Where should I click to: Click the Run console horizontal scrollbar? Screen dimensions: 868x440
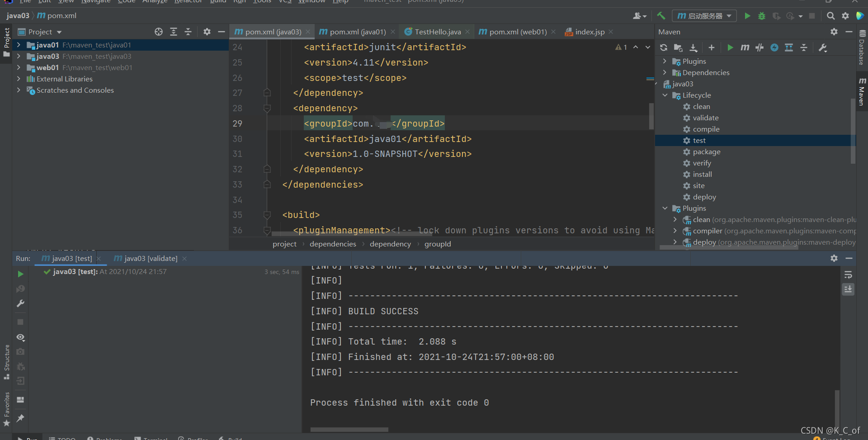pos(349,429)
